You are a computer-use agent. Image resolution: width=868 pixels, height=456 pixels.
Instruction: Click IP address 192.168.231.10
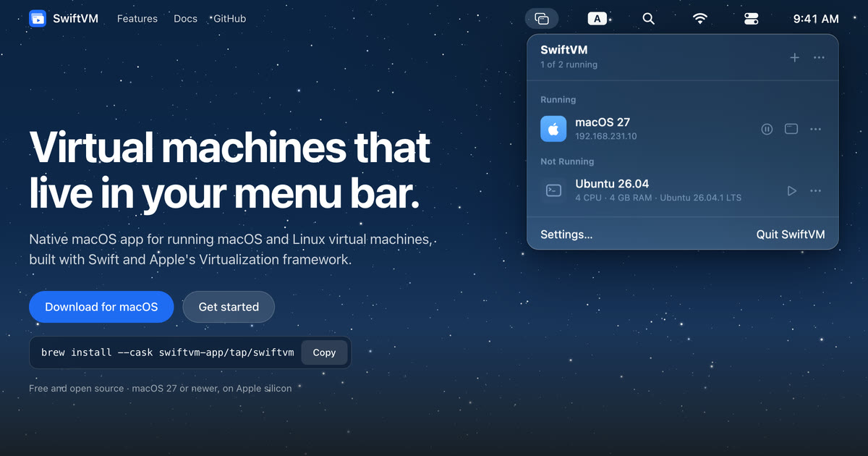(x=606, y=136)
